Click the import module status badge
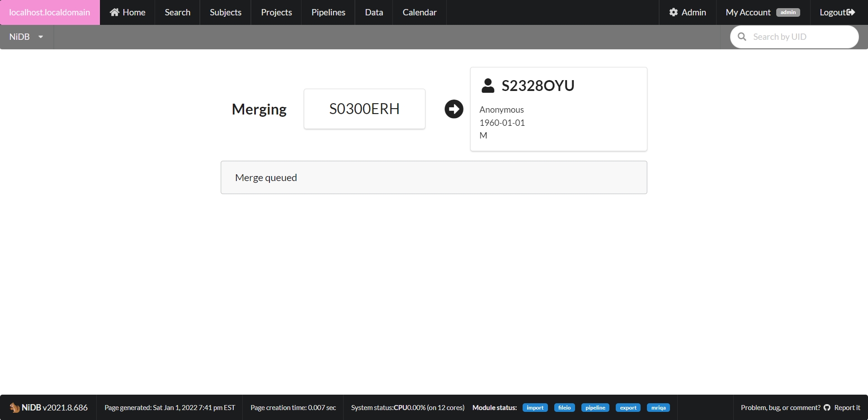 tap(535, 408)
